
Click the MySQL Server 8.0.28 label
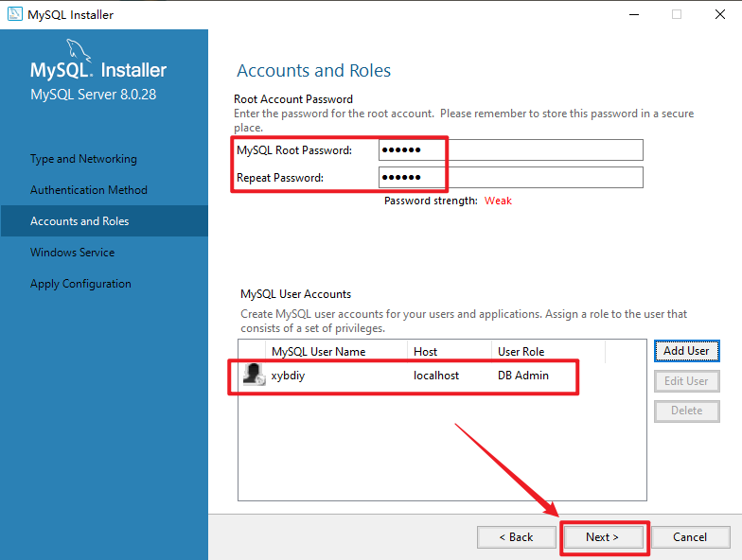point(93,95)
